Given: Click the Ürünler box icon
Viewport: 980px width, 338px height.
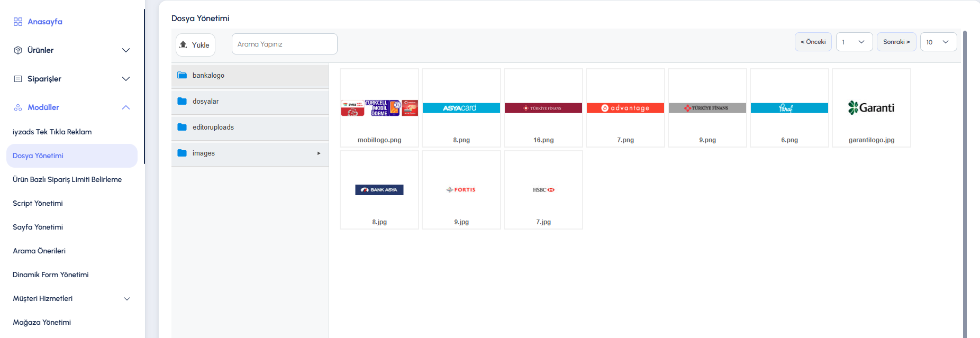Looking at the screenshot, I should (x=18, y=50).
